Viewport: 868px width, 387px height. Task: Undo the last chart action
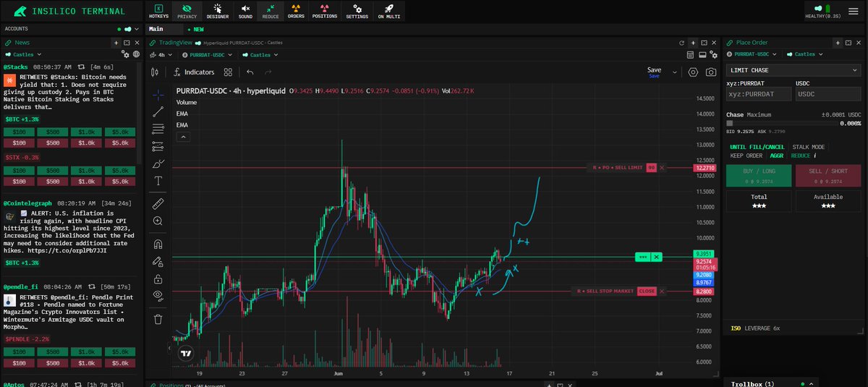click(250, 72)
